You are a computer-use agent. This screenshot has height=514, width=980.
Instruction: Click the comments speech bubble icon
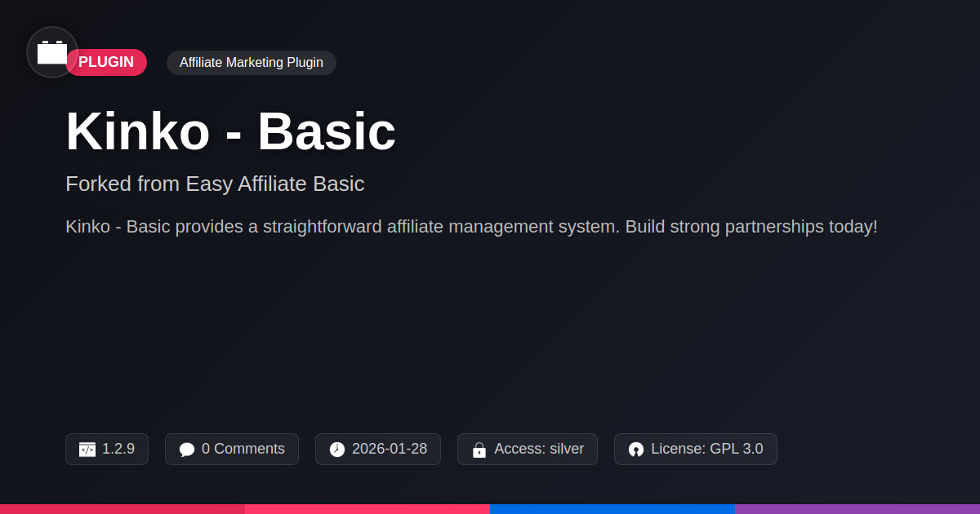187,450
